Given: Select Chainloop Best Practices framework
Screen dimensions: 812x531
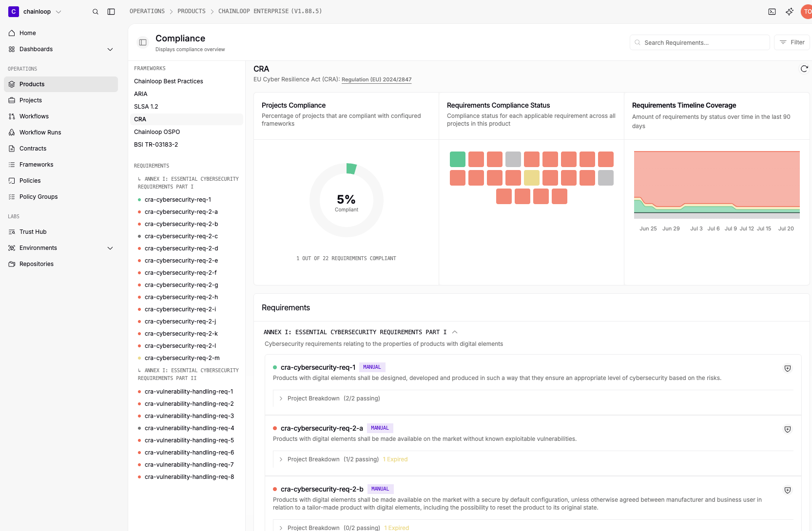Looking at the screenshot, I should pos(169,81).
